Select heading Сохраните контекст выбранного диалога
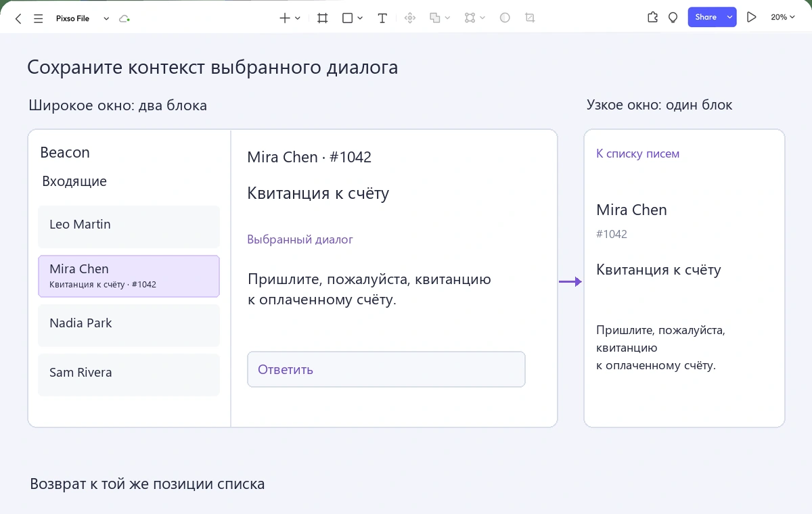The width and height of the screenshot is (812, 514). [212, 68]
